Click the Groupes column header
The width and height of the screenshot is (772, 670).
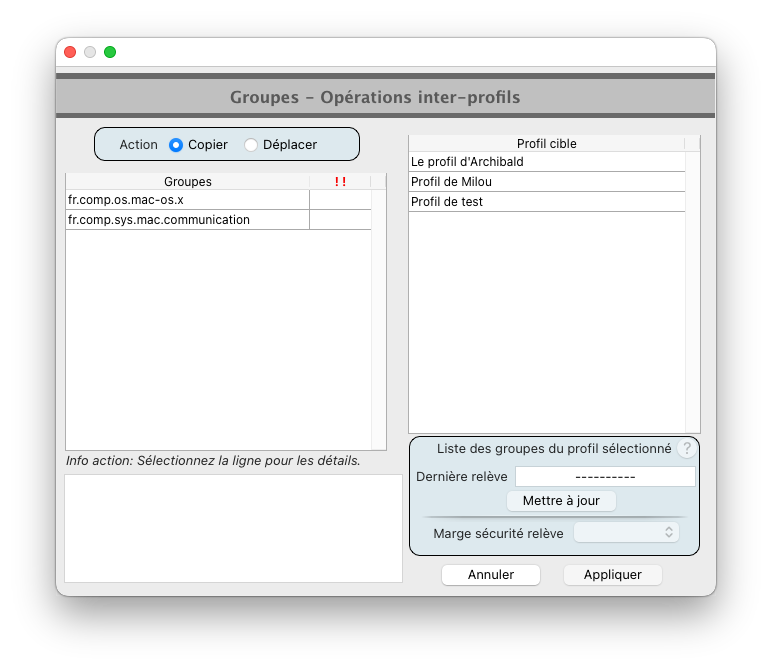point(188,182)
